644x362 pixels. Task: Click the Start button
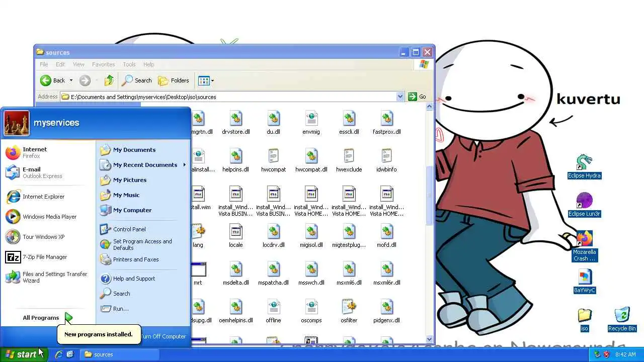point(24,354)
